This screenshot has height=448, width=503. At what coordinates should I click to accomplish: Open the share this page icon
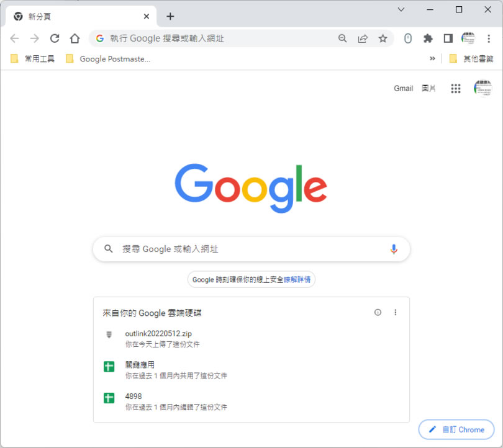(363, 38)
